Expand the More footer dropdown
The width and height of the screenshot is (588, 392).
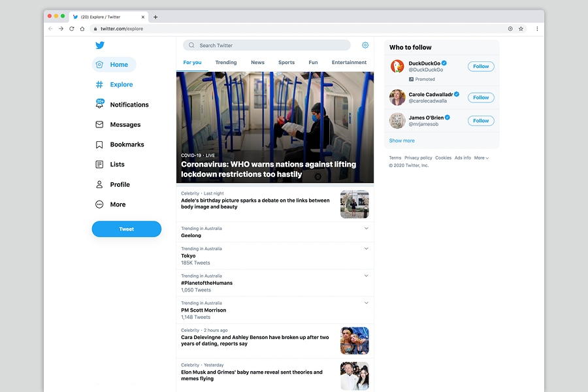[482, 158]
